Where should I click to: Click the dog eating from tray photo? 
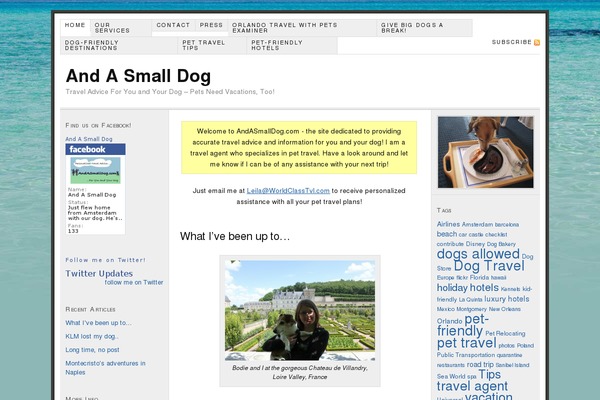[x=486, y=152]
